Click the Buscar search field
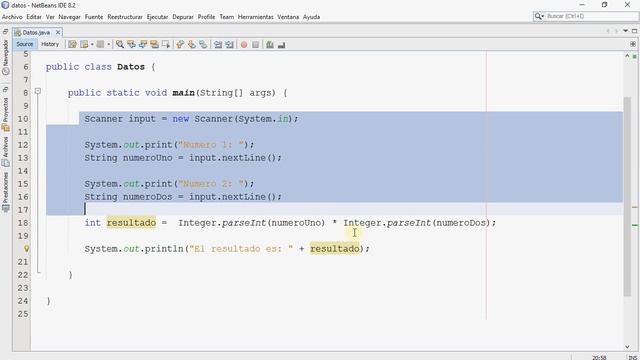Screen dimensions: 640x360 [591, 16]
